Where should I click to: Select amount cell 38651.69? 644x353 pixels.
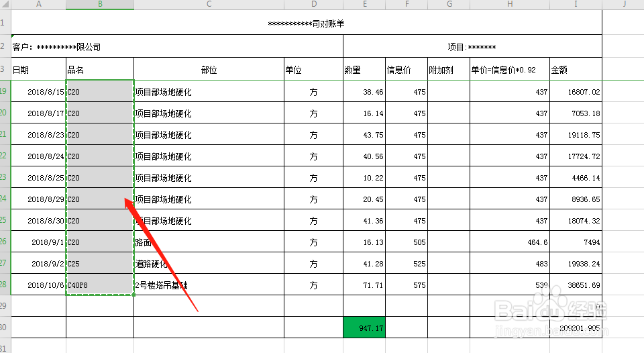(576, 285)
